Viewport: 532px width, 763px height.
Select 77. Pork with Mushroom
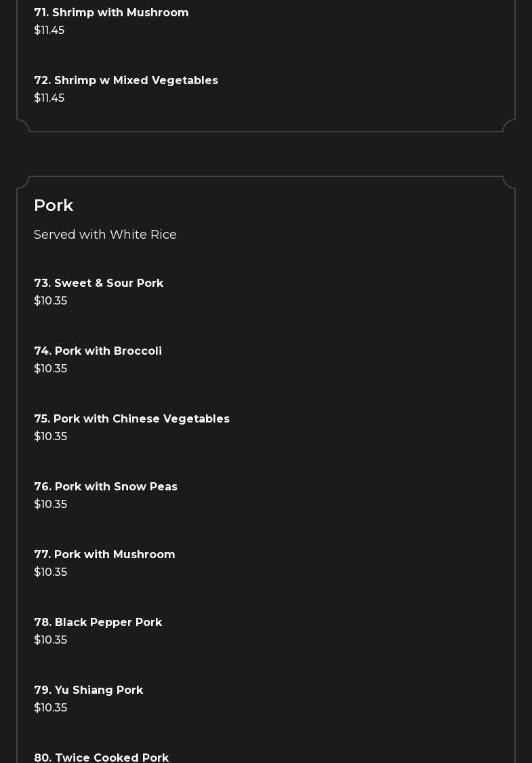(x=105, y=555)
